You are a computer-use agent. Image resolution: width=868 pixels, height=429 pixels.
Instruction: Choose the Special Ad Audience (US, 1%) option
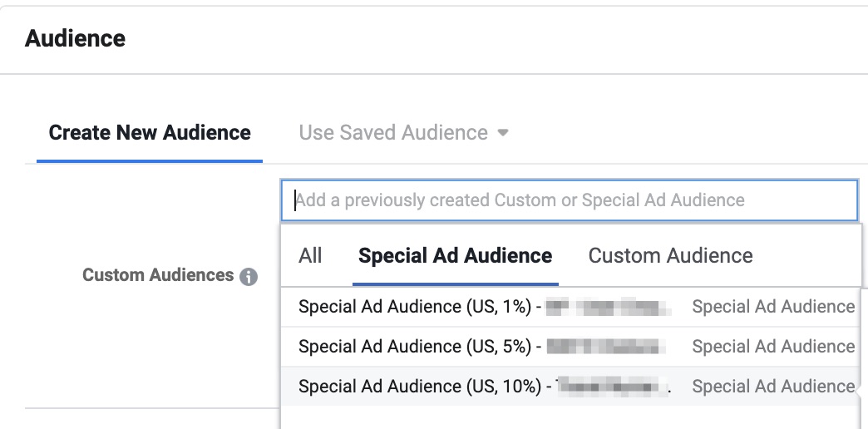pyautogui.click(x=414, y=307)
